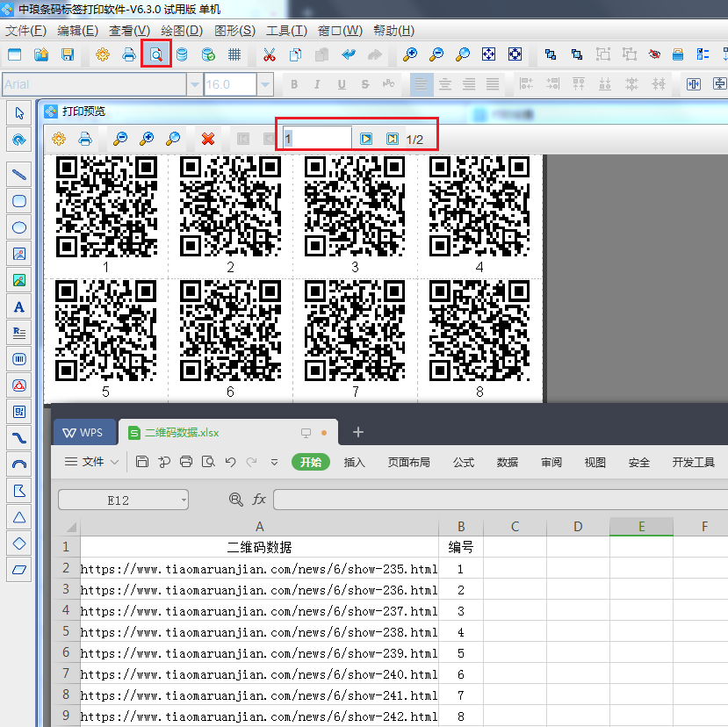Toggle the grid display icon
The width and height of the screenshot is (728, 727).
(234, 54)
